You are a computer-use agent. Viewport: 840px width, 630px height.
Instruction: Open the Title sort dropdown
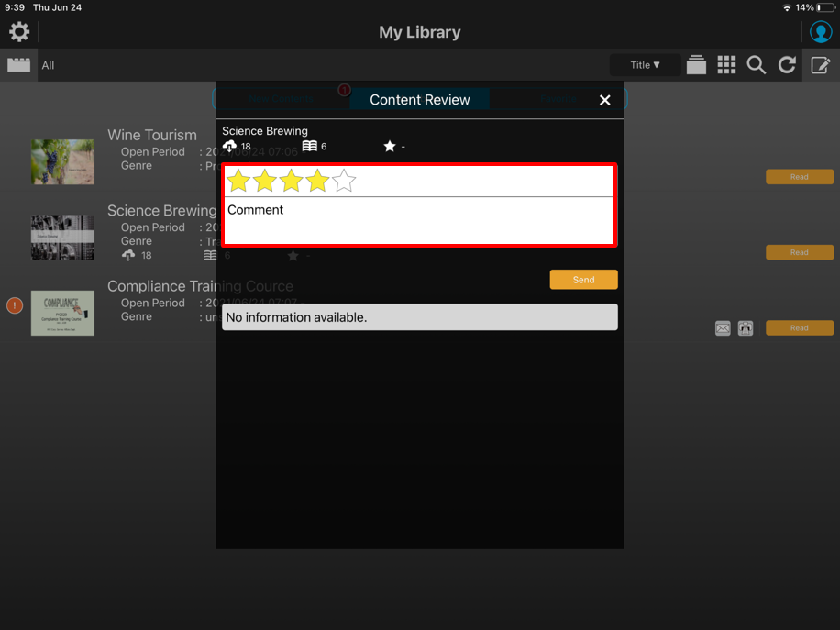646,65
